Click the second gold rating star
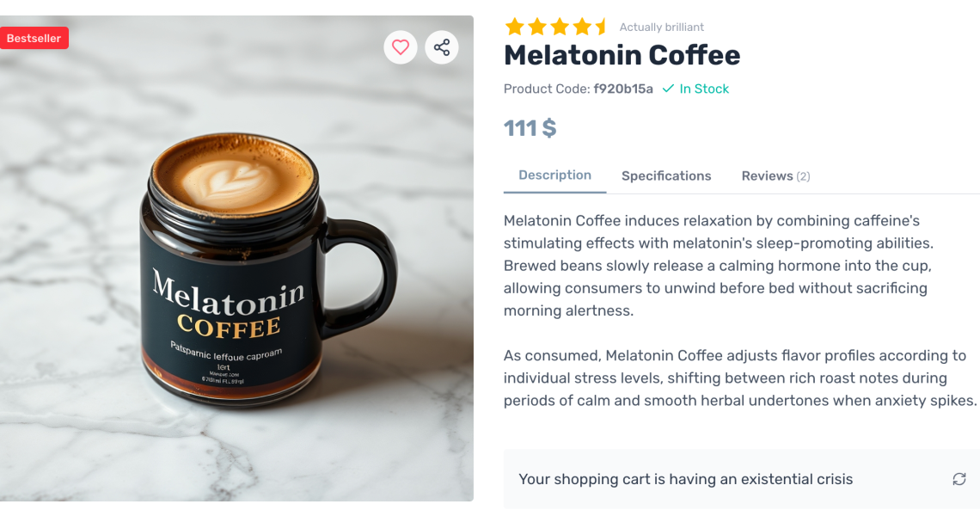Viewport: 980px width, 516px height. (537, 27)
